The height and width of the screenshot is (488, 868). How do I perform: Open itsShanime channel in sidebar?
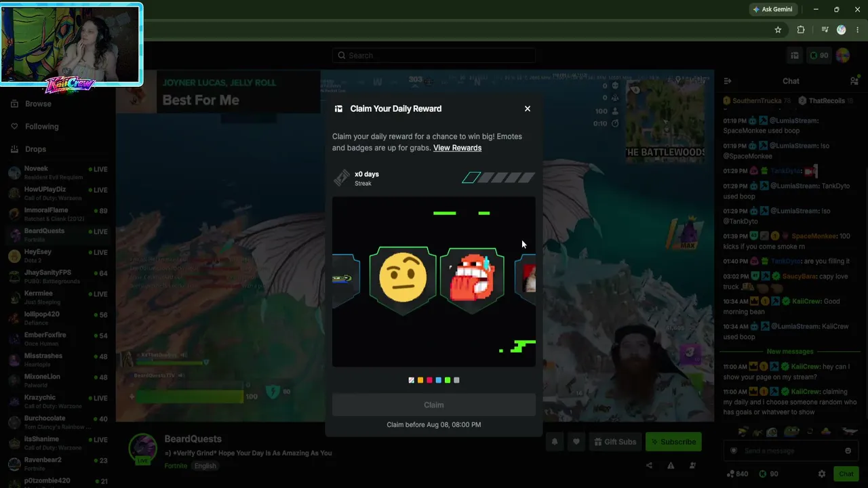[57, 443]
